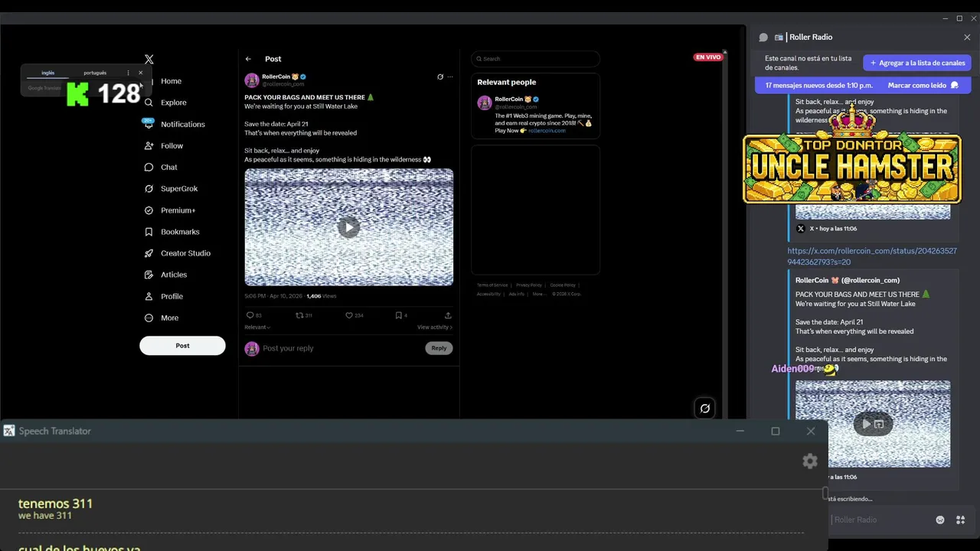Viewport: 980px width, 551px height.
Task: Click the reply comment icon with 83
Action: pyautogui.click(x=250, y=315)
